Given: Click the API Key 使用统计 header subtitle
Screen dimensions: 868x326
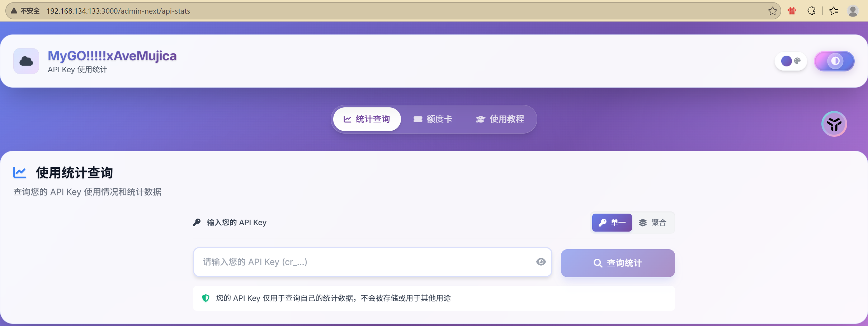Looking at the screenshot, I should pos(77,70).
